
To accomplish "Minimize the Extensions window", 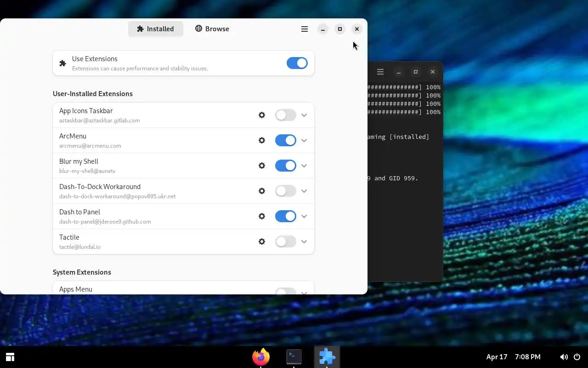I will (323, 29).
